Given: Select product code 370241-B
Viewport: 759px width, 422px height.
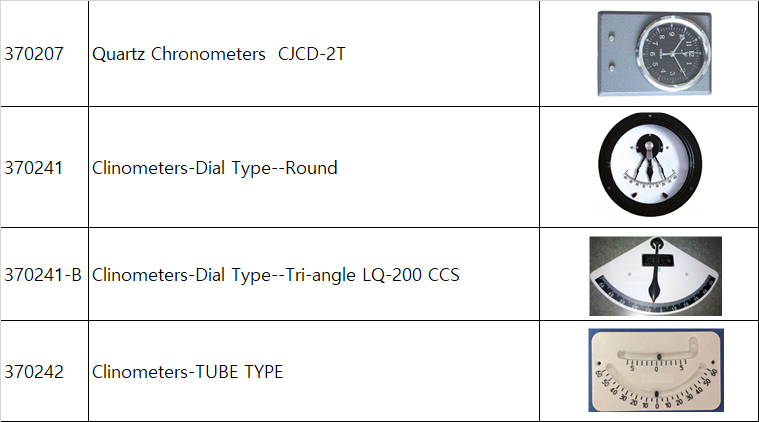Looking at the screenshot, I should (43, 274).
